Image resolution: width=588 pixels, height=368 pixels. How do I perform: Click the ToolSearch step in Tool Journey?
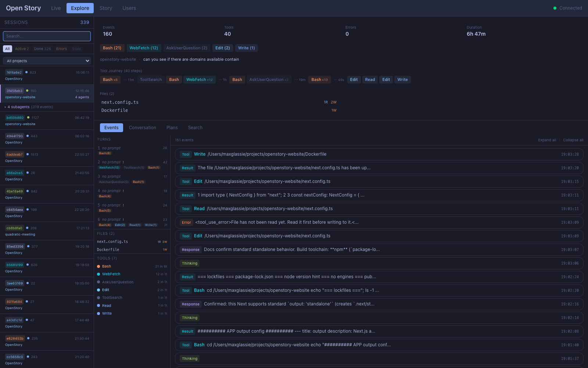(151, 80)
